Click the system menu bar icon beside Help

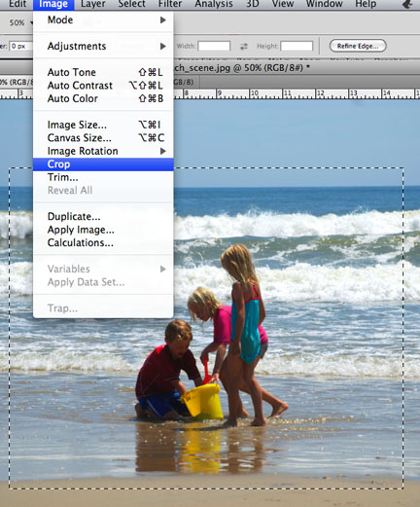407,4
